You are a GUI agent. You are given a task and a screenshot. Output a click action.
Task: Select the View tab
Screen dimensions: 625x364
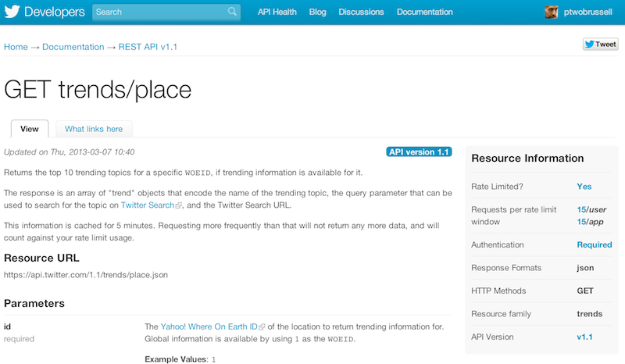pos(30,129)
